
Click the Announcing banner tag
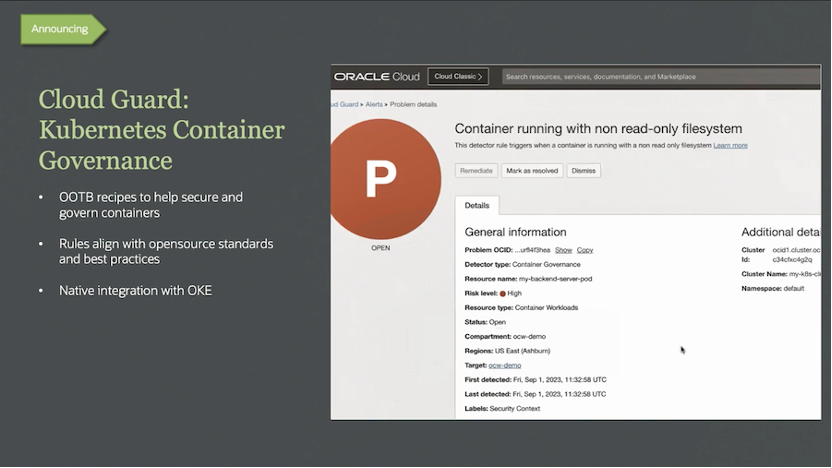click(63, 29)
